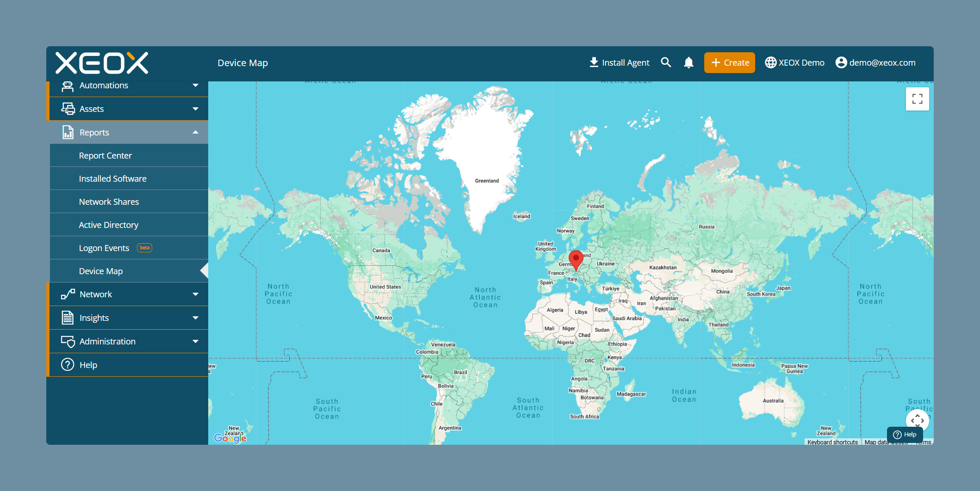Open the notifications bell
980x491 pixels.
coord(688,62)
